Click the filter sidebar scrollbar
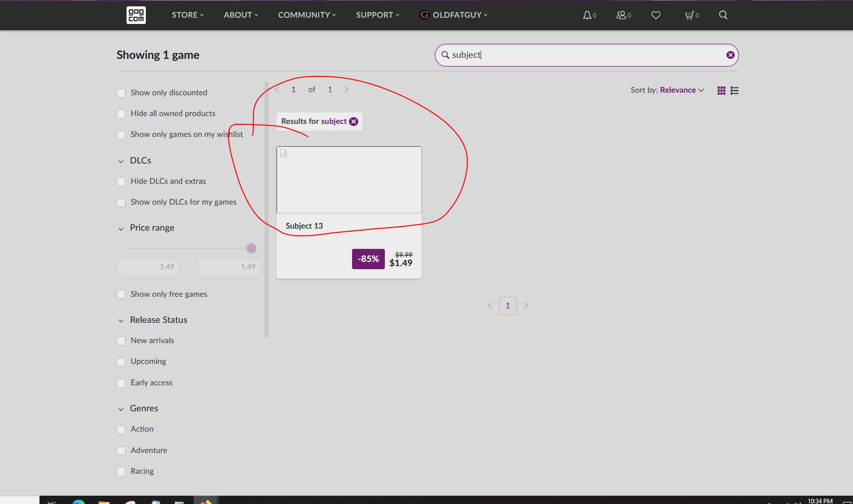The width and height of the screenshot is (853, 504). (267, 210)
